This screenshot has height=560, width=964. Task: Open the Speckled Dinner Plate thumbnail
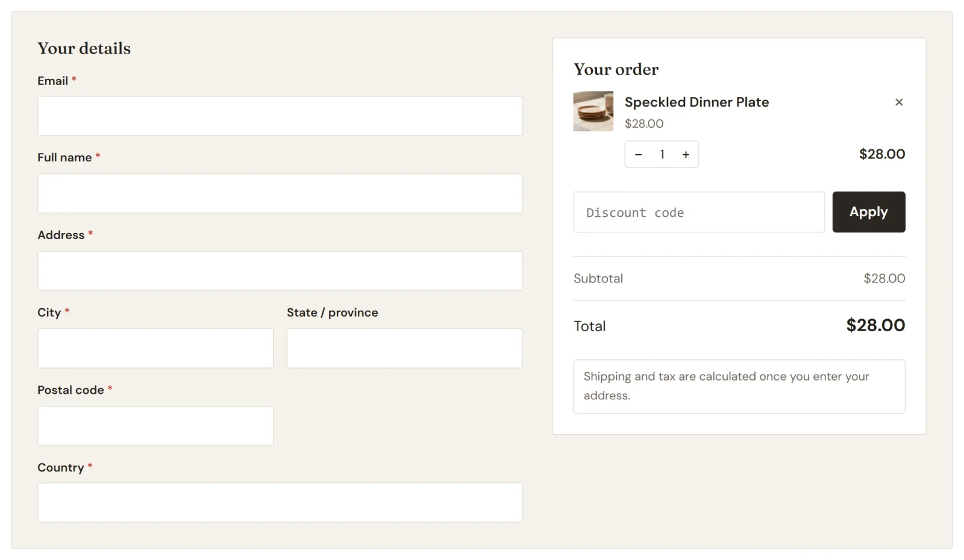[x=593, y=111]
